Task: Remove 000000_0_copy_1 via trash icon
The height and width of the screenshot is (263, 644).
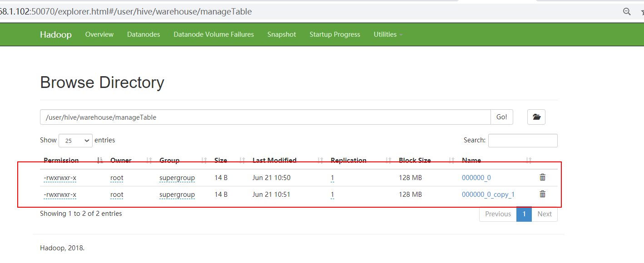Action: pos(542,194)
